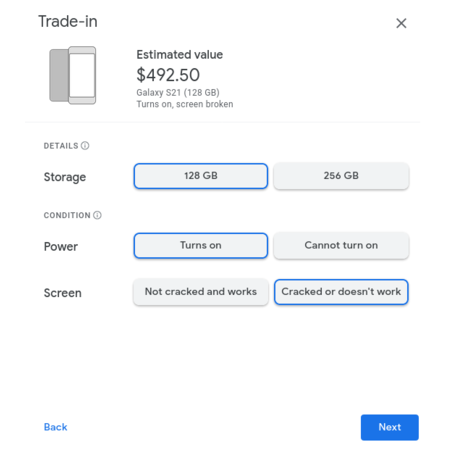Click the Power row label
This screenshot has height=450, width=450.
(x=61, y=247)
